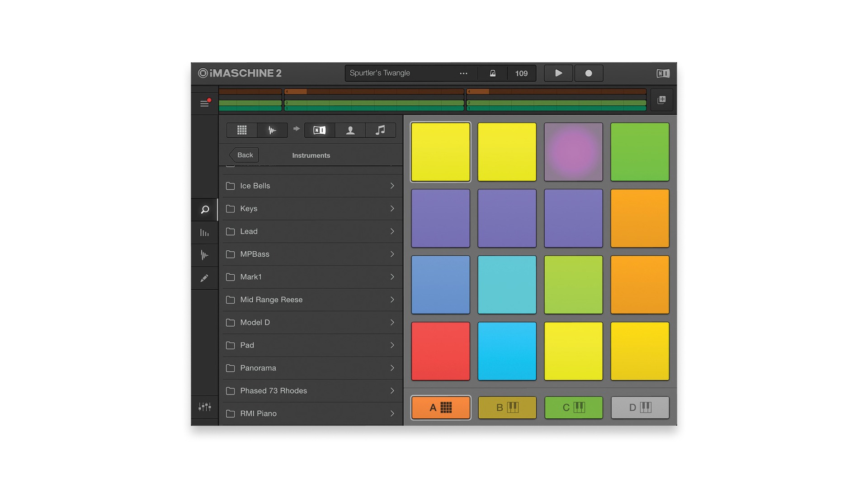This screenshot has height=488, width=868.
Task: Select the Sampler waveform tool in the sidebar
Action: click(205, 255)
